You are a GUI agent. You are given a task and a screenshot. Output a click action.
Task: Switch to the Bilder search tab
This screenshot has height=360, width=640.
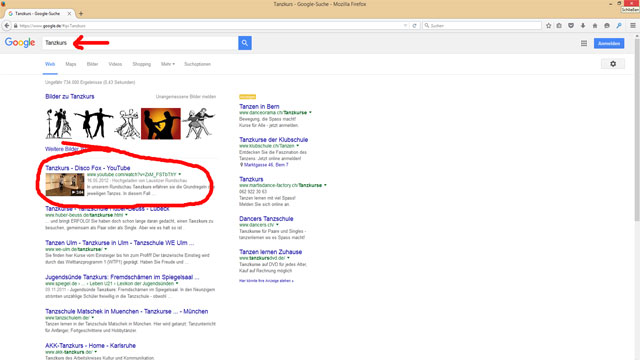92,64
